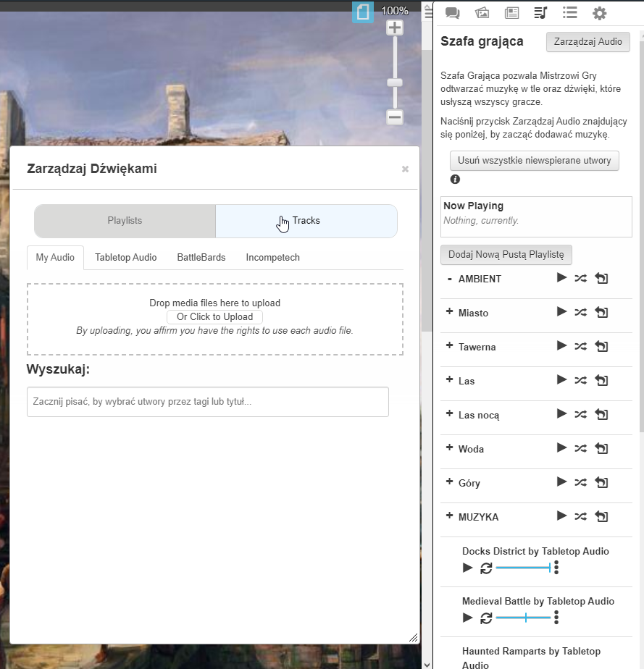Viewport: 644px width, 669px height.
Task: Toggle loop on Miasto playlist
Action: [x=601, y=312]
